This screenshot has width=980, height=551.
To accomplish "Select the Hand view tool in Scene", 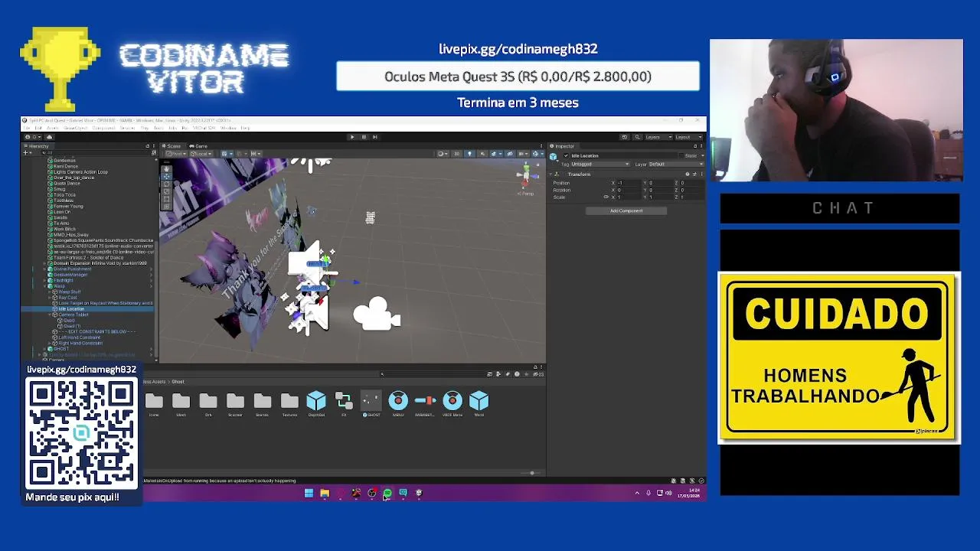I will (x=166, y=168).
